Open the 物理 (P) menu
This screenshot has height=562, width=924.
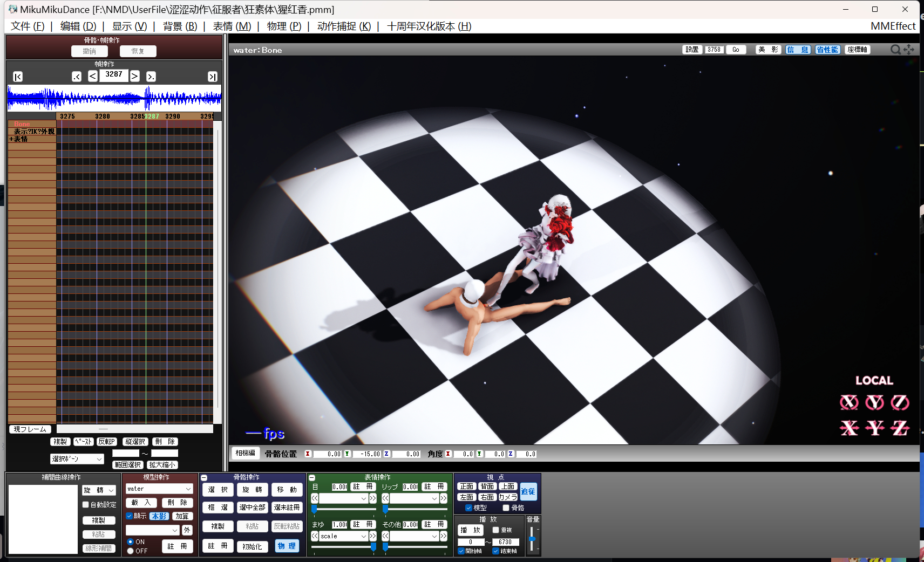click(x=284, y=26)
